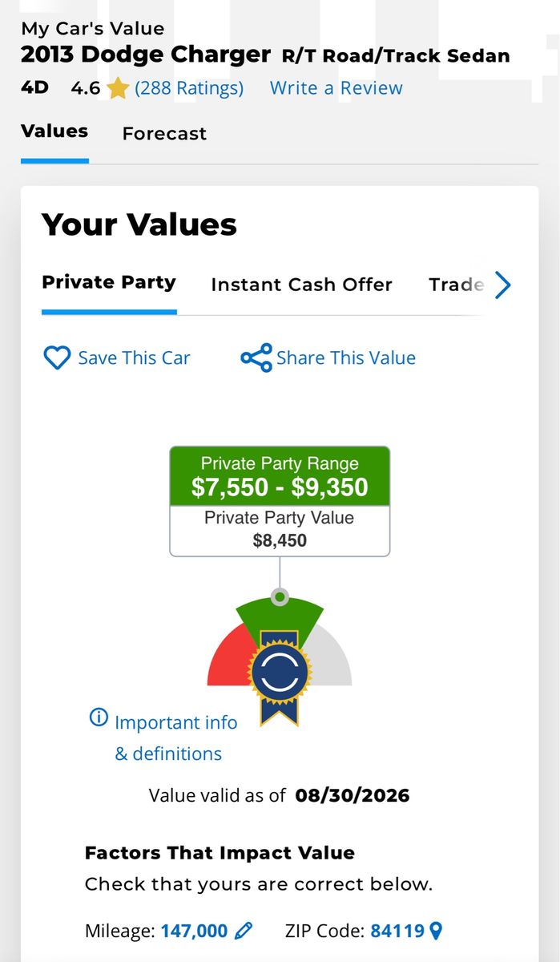Tap the pencil icon to edit mileage
Image resolution: width=560 pixels, height=962 pixels.
click(244, 931)
